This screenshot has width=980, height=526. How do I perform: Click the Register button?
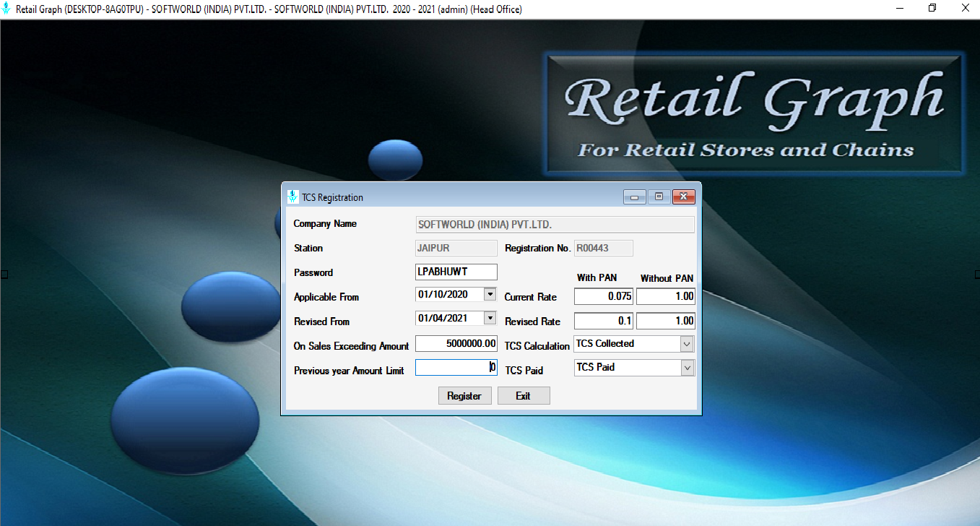(464, 396)
